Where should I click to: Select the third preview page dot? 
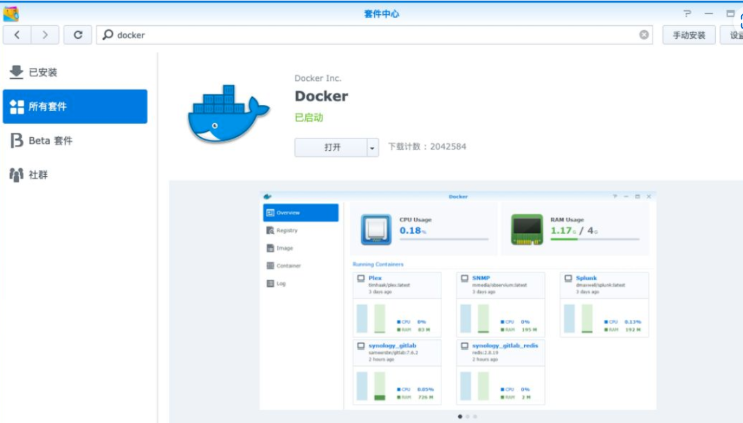pos(475,417)
